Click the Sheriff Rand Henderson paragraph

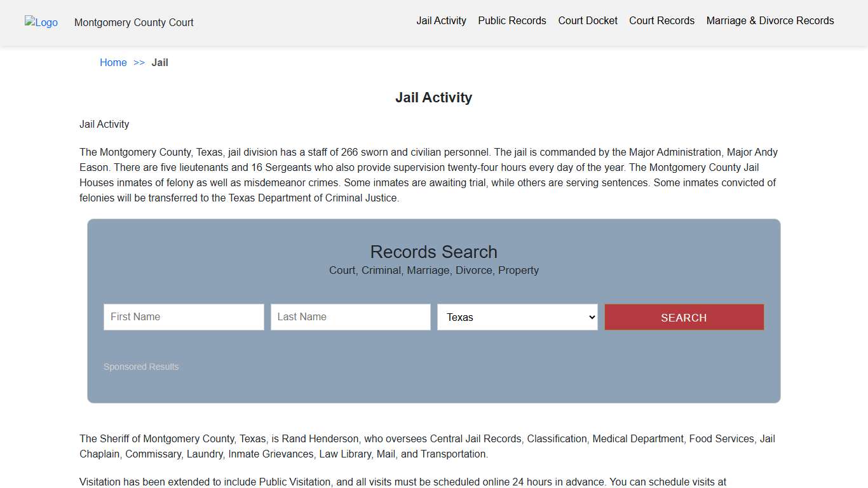click(427, 445)
